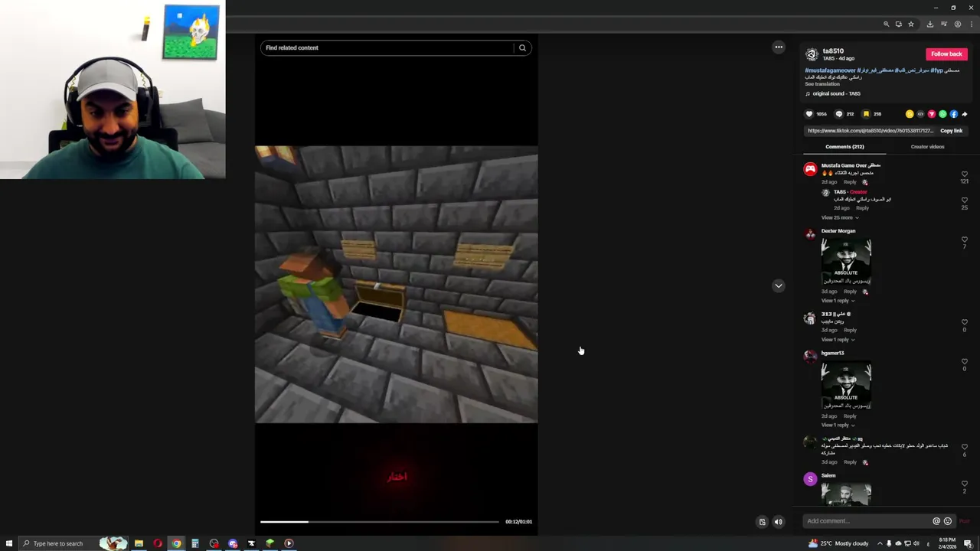Switch to the Creator videos tab

927,147
